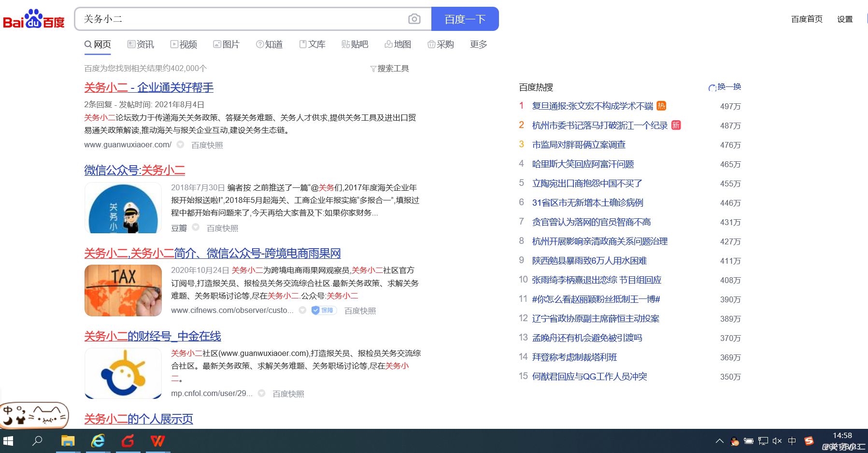This screenshot has width=868, height=453.
Task: Switch to the 贴吧 tab
Action: coord(355,44)
